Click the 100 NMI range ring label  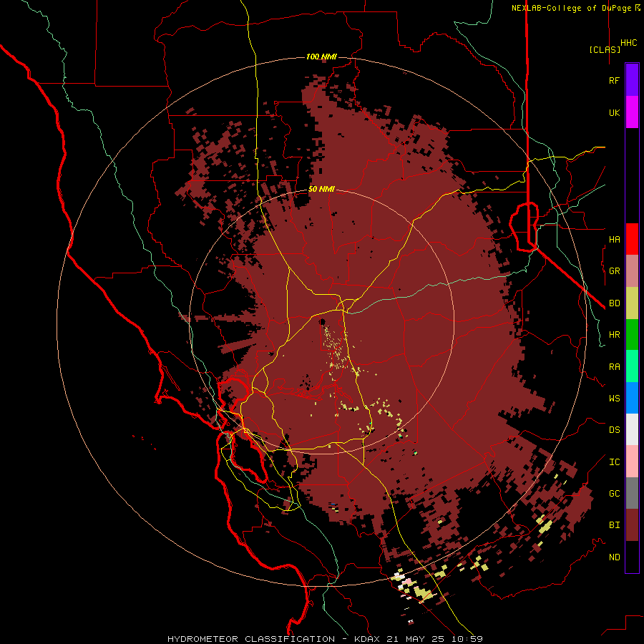[x=321, y=57]
